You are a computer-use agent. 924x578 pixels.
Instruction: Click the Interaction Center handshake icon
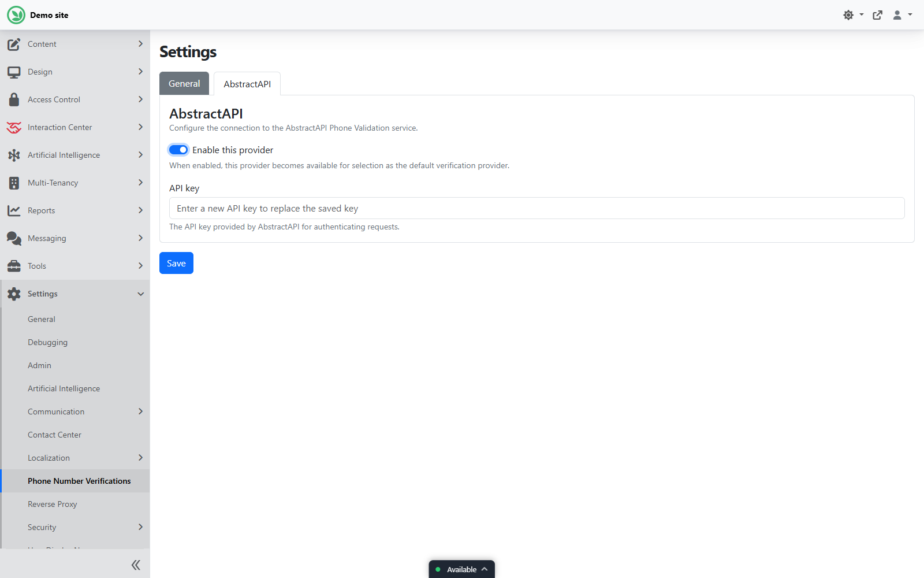tap(14, 127)
